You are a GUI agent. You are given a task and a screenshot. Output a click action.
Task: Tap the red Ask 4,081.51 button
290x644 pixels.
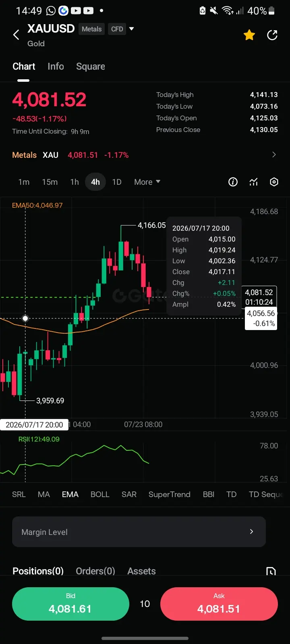(x=219, y=604)
